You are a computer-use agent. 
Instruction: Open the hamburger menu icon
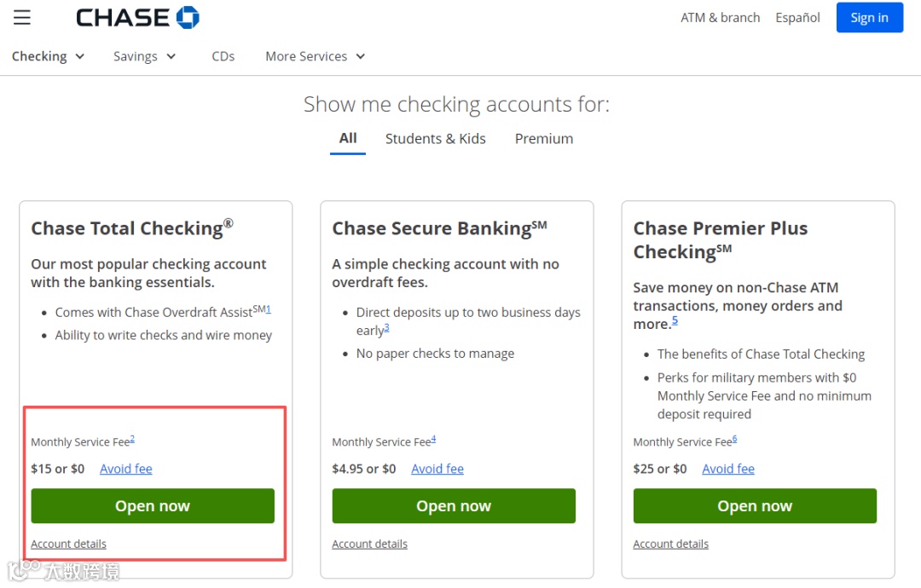point(22,18)
